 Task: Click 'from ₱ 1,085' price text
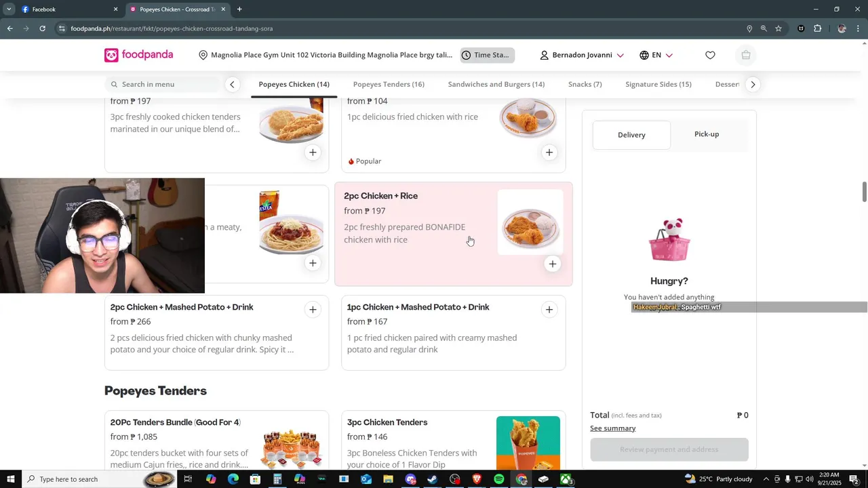134,437
